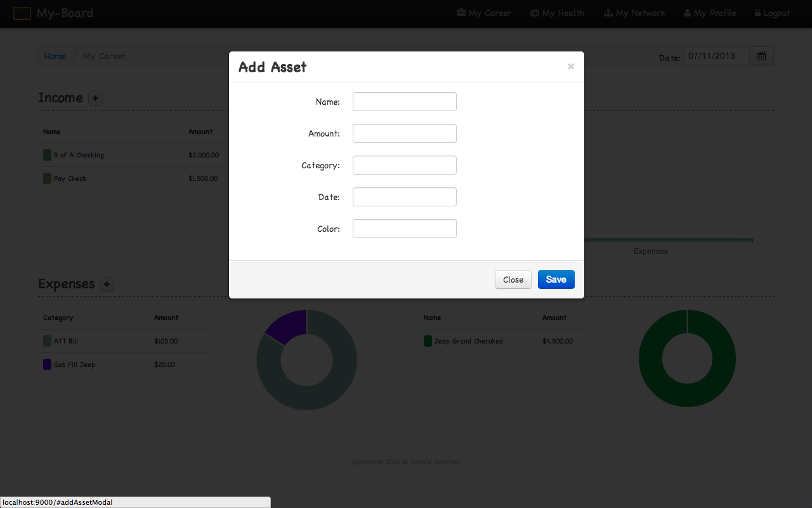The image size is (812, 508).
Task: Click the Close button
Action: pyautogui.click(x=513, y=279)
